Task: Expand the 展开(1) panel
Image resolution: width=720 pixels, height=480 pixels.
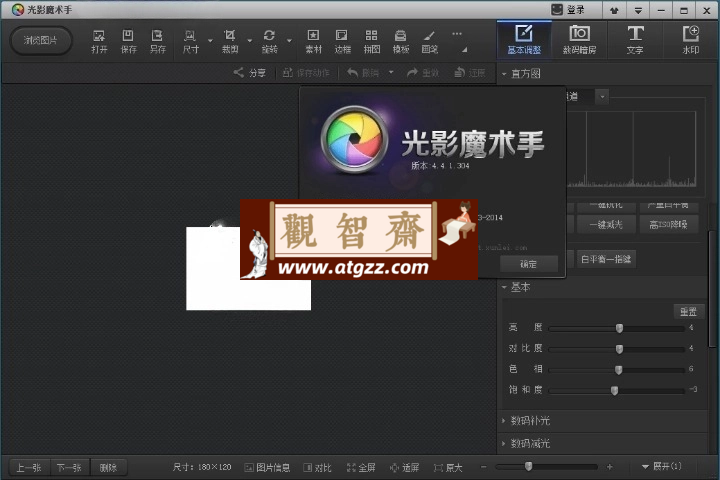Action: coord(662,466)
